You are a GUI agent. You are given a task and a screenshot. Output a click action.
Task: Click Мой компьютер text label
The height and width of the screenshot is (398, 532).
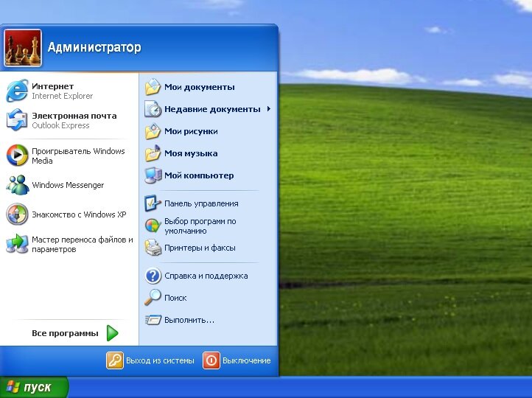coord(199,175)
